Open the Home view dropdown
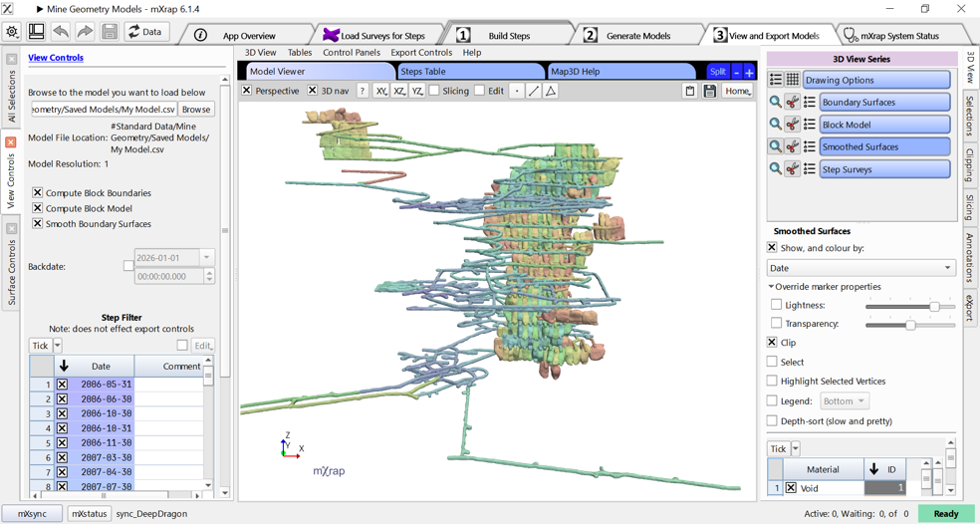 (x=738, y=92)
